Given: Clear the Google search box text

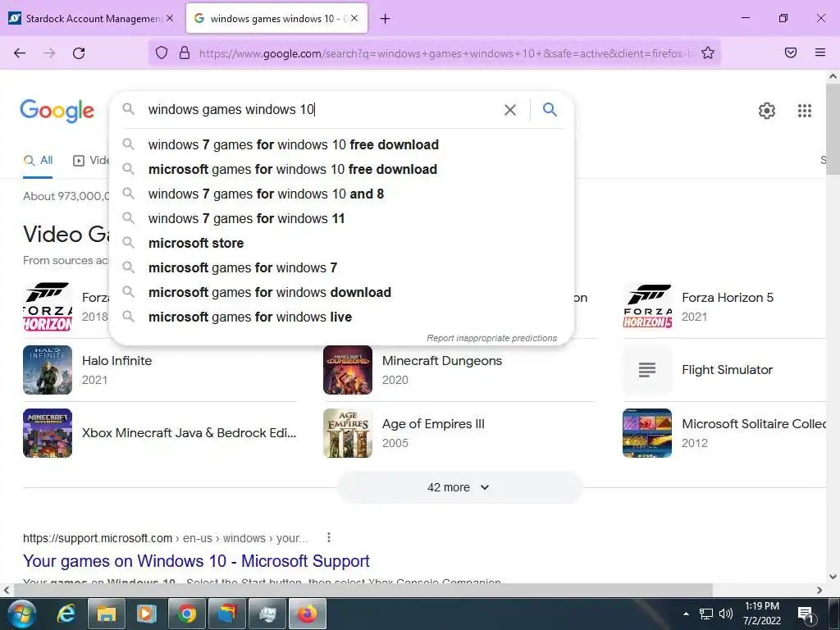Looking at the screenshot, I should tap(510, 110).
